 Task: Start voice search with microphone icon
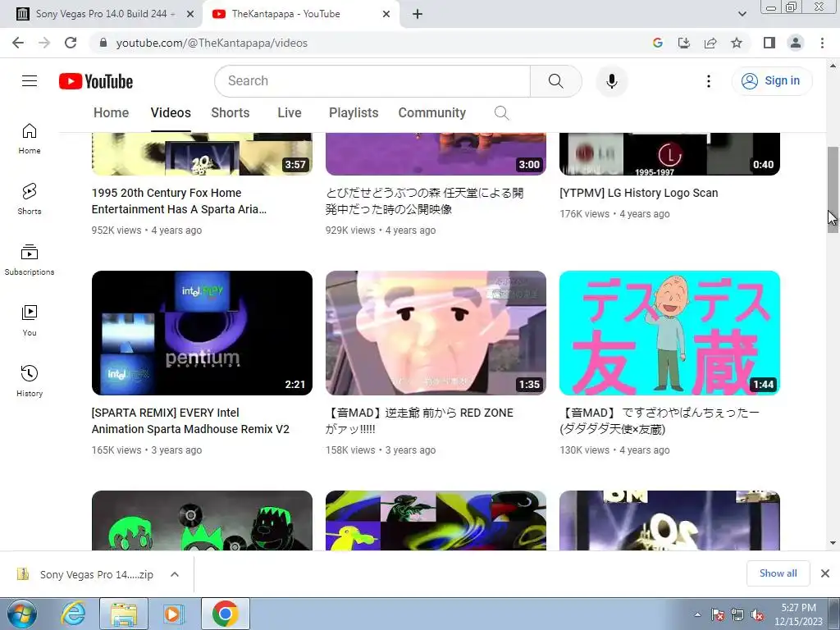pos(612,81)
